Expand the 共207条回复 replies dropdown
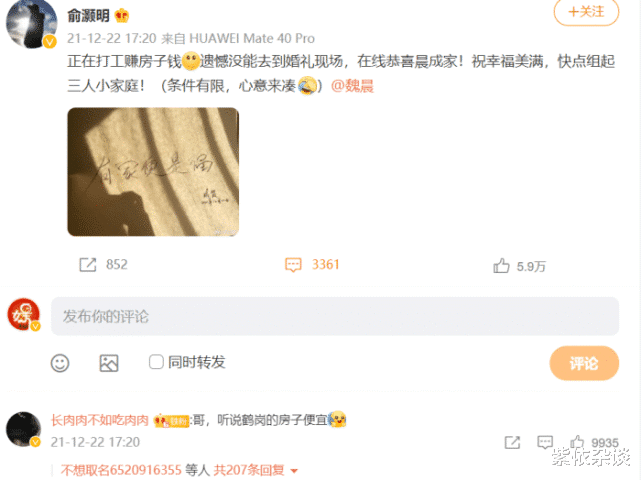 (x=256, y=470)
